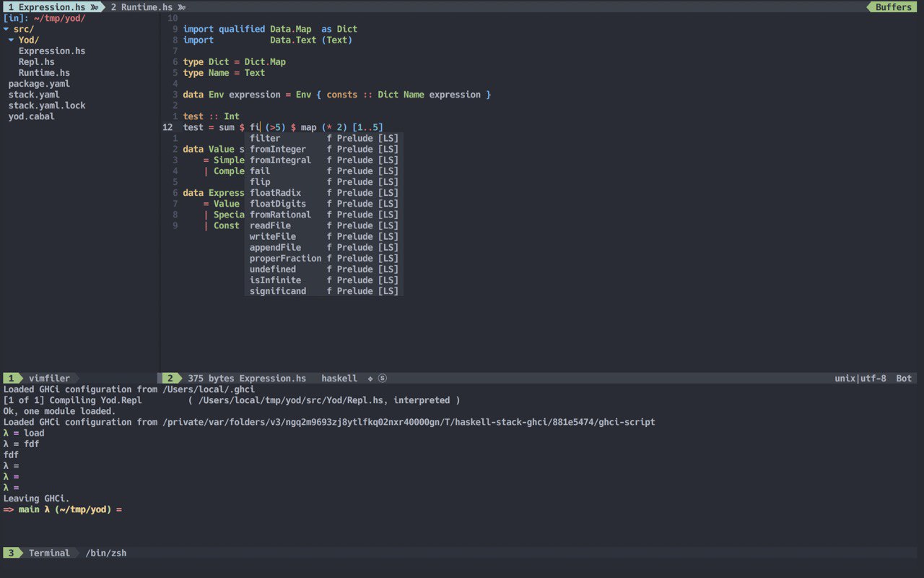Select yod.cabal in the sidebar
The width and height of the screenshot is (924, 578).
pos(31,116)
